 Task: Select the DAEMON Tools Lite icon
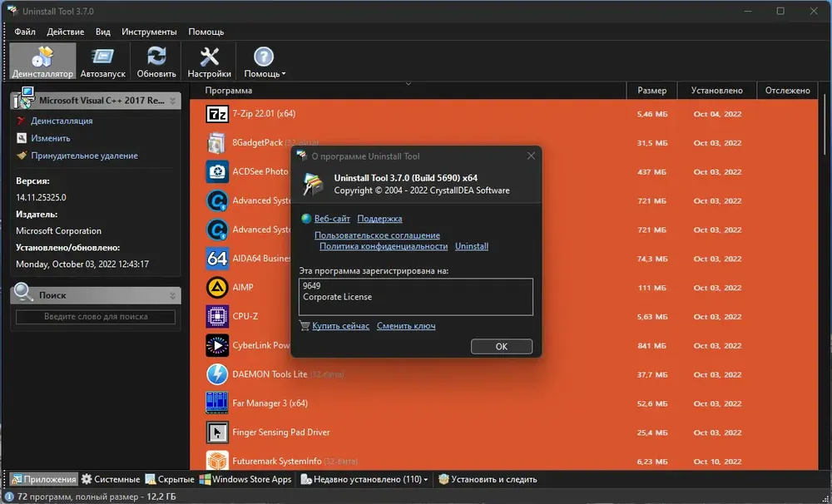pos(217,374)
